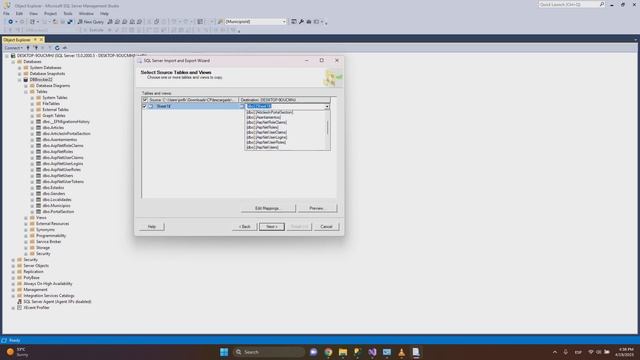Open the available databases combo box
The width and height of the screenshot is (640, 360).
point(256,22)
